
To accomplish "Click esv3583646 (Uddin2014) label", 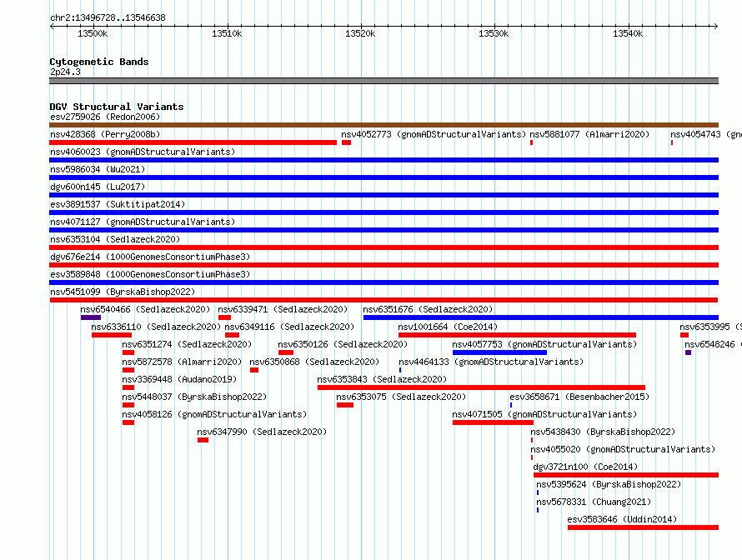I will point(622,519).
